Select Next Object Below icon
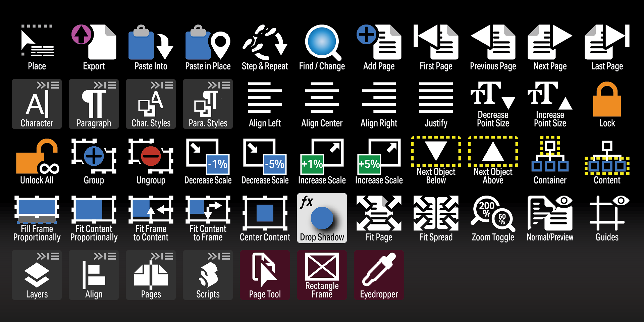Image resolution: width=644 pixels, height=322 pixels. pos(436,151)
